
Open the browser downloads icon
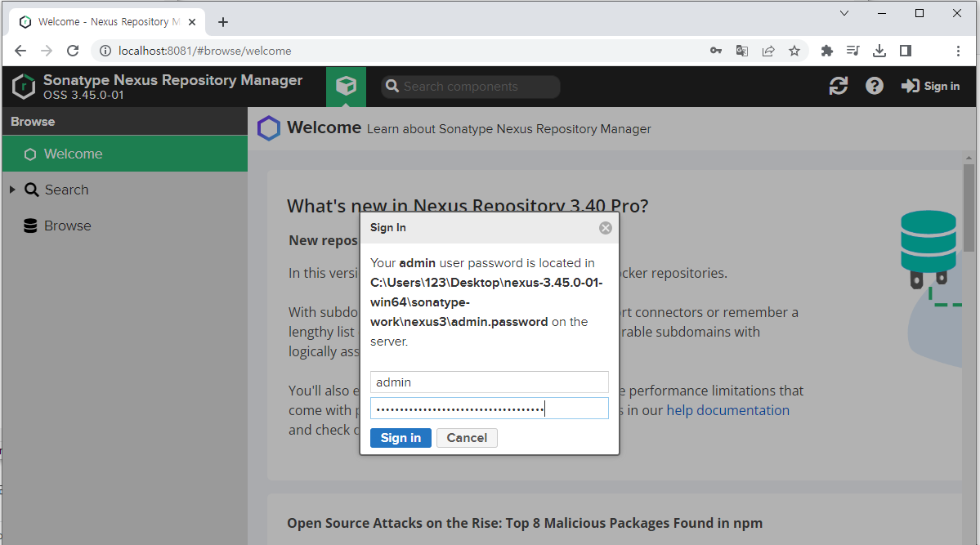coord(879,51)
